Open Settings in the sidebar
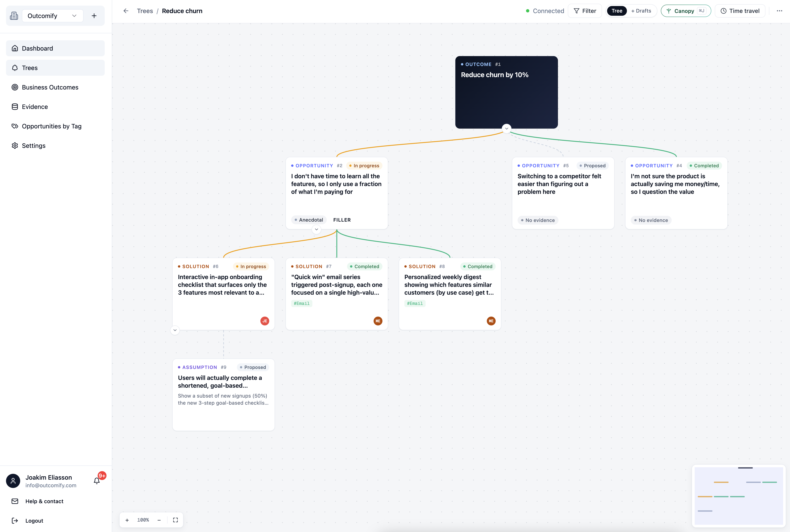The height and width of the screenshot is (532, 790). [x=55, y=146]
